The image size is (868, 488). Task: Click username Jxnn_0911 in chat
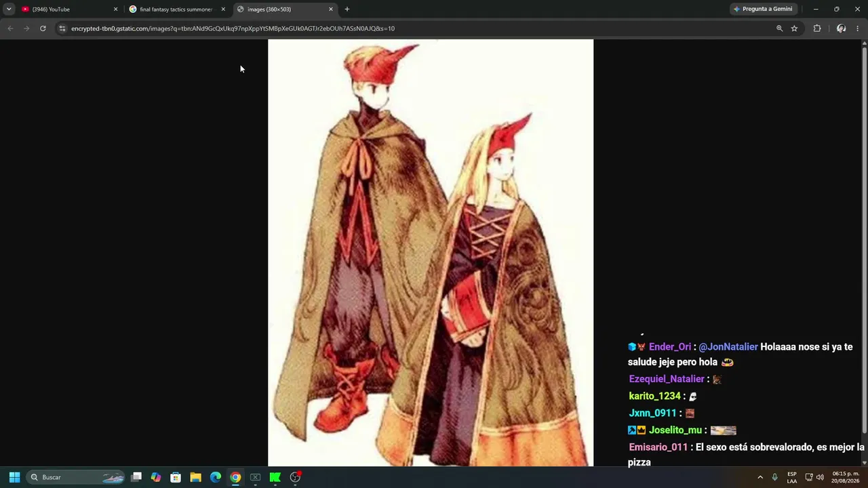[x=652, y=413]
